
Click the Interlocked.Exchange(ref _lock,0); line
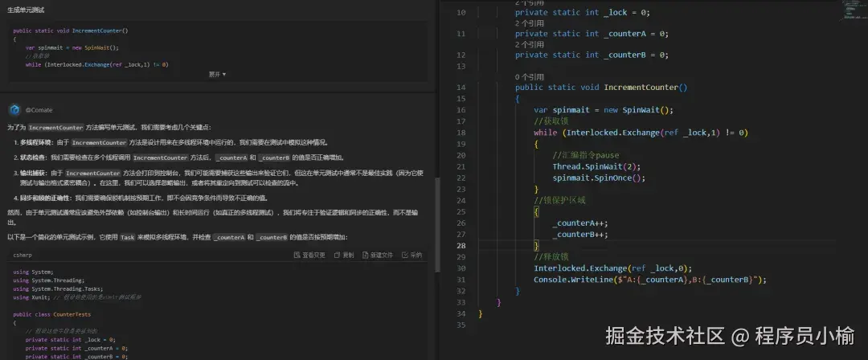pos(611,268)
